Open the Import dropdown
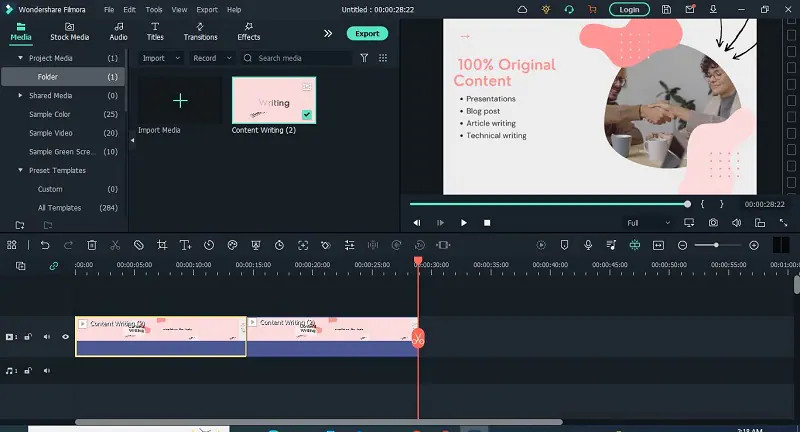Viewport: 800px width, 432px height. point(161,58)
